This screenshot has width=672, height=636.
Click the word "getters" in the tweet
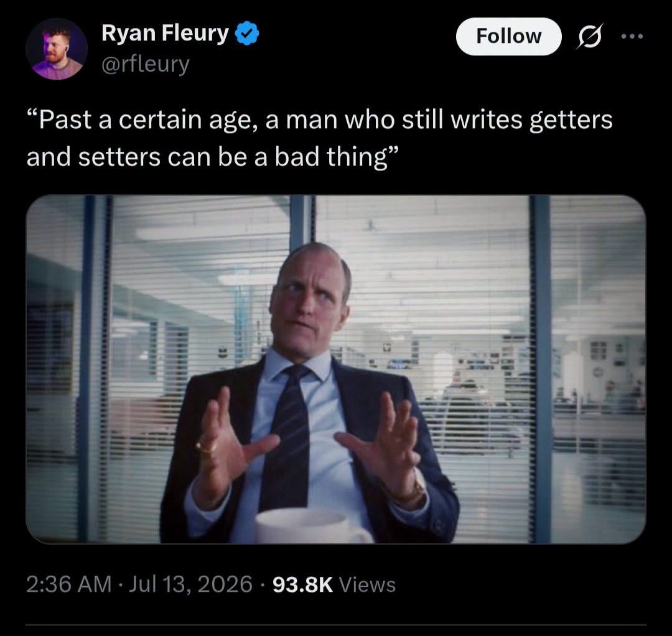(x=571, y=119)
